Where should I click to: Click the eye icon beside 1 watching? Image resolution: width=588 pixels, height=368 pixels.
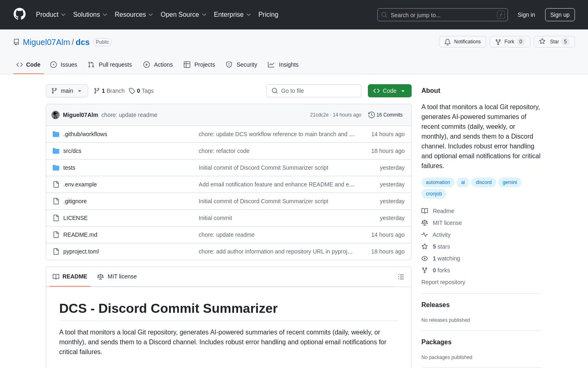pyautogui.click(x=425, y=258)
